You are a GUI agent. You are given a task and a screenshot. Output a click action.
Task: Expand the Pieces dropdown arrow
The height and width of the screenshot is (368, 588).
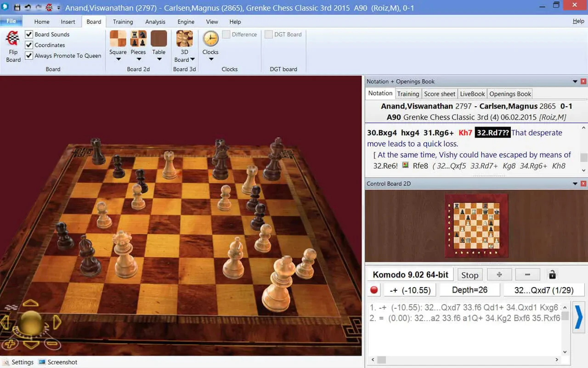point(138,59)
